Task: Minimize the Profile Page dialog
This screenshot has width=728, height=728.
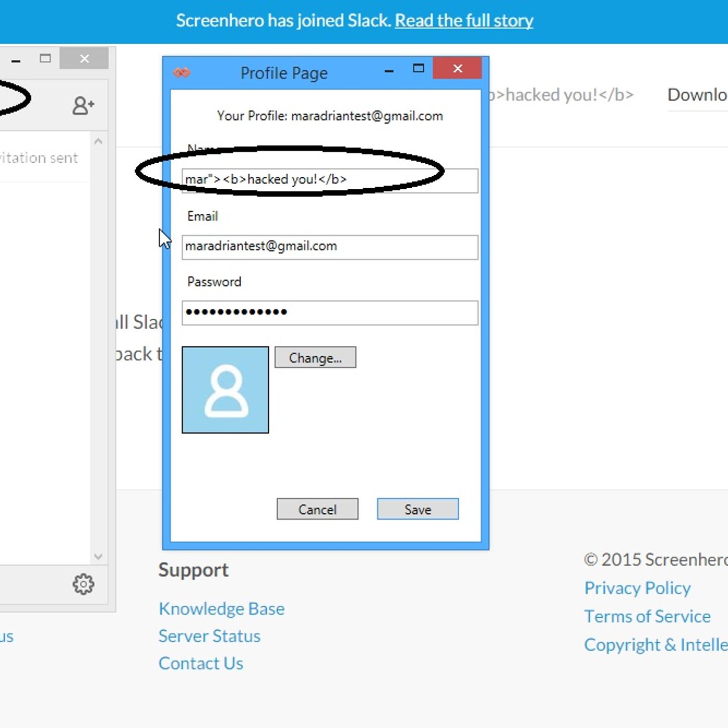Action: click(x=389, y=70)
